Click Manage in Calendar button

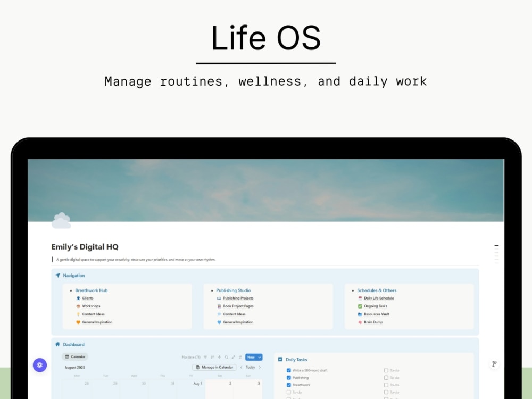point(214,368)
